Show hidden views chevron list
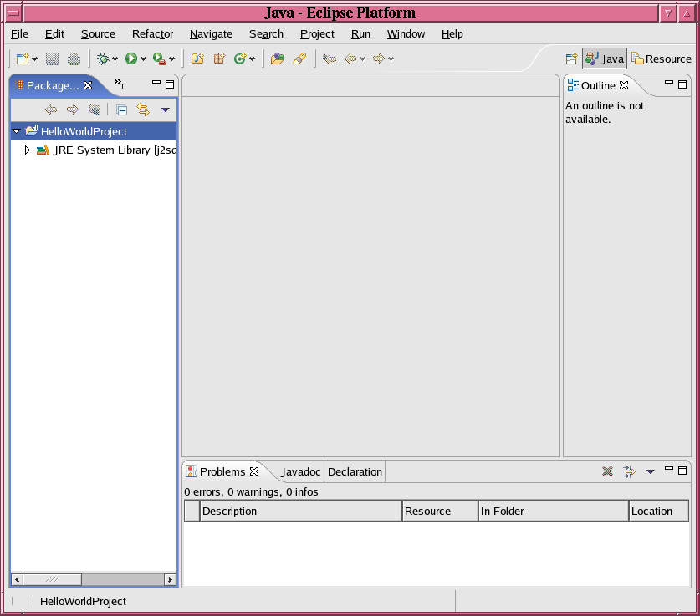Screen dimensions: 700x616 (119, 84)
